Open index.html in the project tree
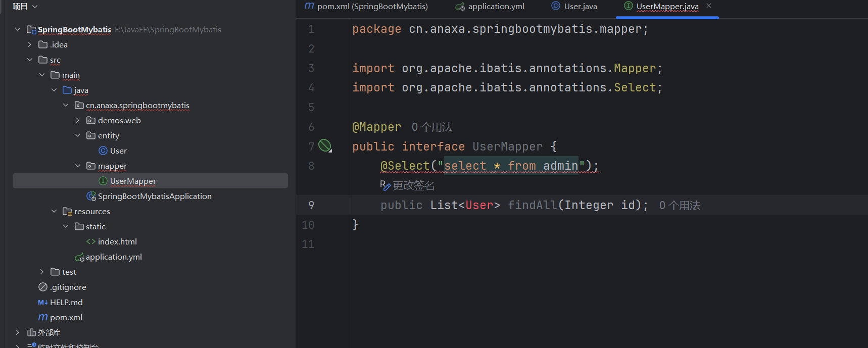The height and width of the screenshot is (348, 868). [117, 241]
